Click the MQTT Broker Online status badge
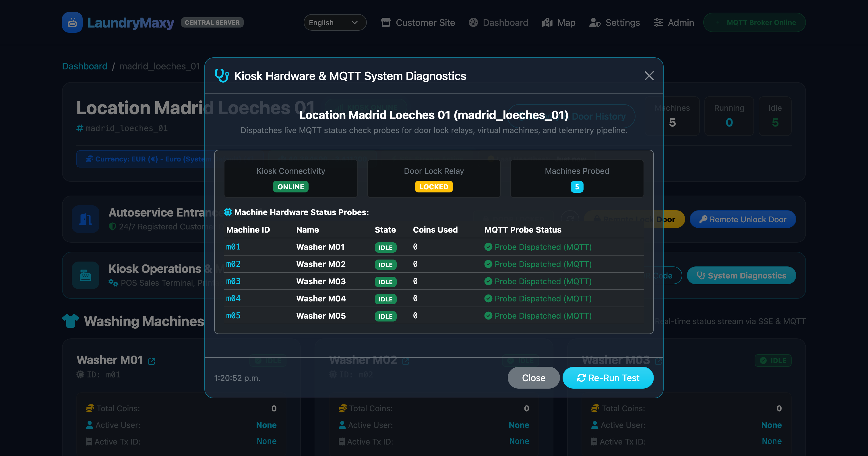The height and width of the screenshot is (456, 868). tap(754, 23)
